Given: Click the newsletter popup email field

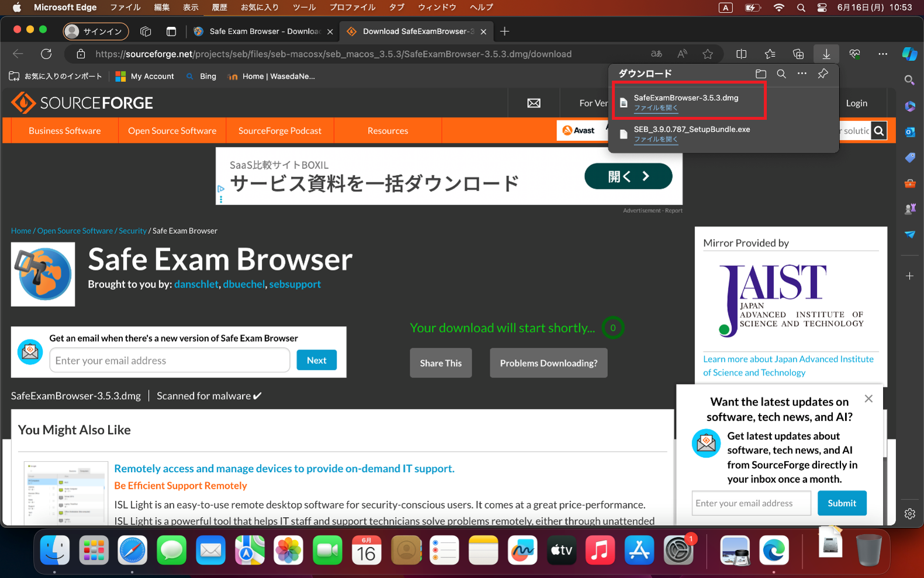Looking at the screenshot, I should click(751, 503).
